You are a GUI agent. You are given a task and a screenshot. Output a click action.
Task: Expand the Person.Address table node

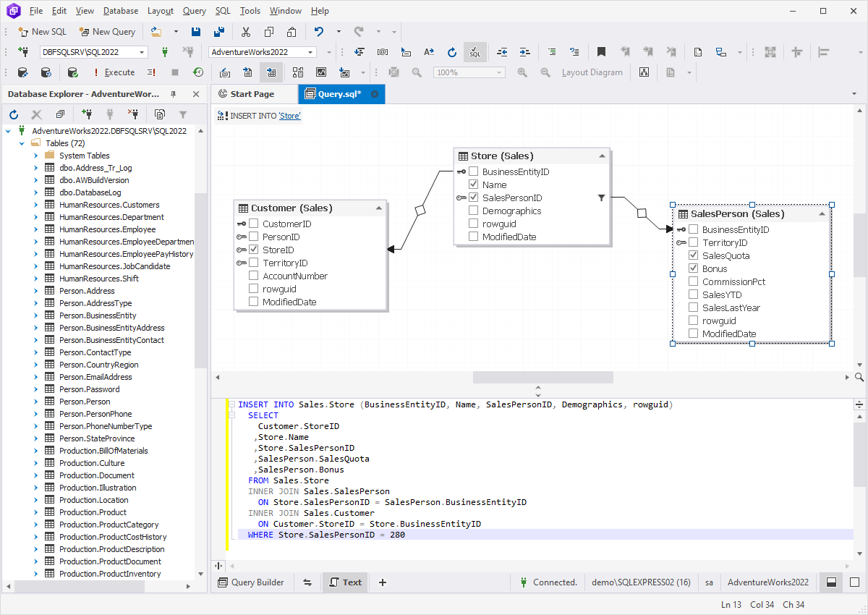35,291
